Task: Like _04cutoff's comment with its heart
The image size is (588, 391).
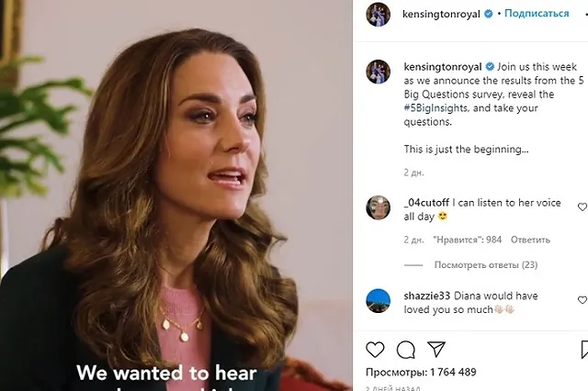Action: click(582, 207)
